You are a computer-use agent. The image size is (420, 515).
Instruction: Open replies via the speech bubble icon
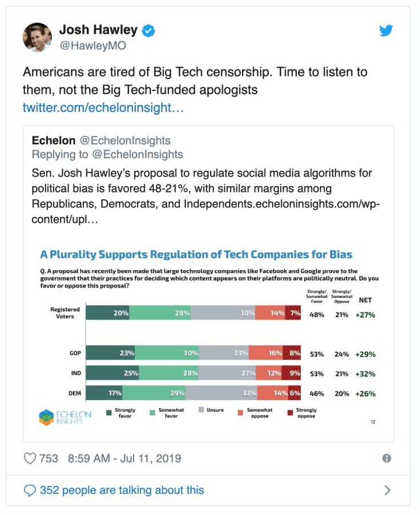[30, 490]
